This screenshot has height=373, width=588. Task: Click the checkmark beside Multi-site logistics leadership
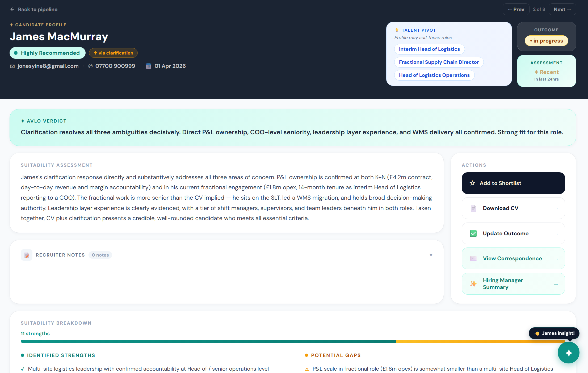click(23, 369)
